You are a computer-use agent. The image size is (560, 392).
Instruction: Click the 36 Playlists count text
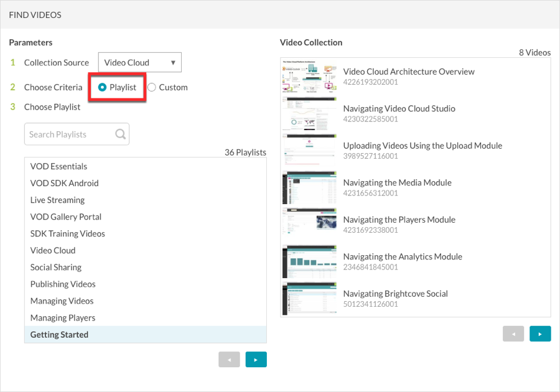click(245, 152)
